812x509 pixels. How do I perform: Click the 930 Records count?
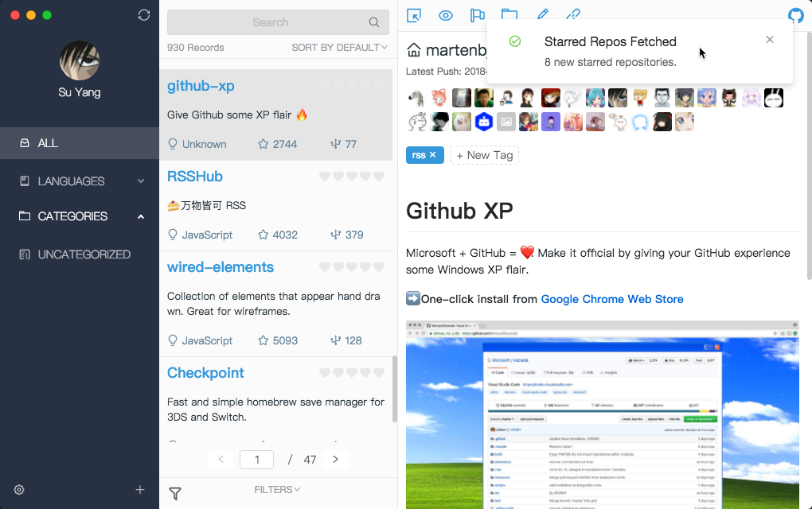pyautogui.click(x=196, y=48)
